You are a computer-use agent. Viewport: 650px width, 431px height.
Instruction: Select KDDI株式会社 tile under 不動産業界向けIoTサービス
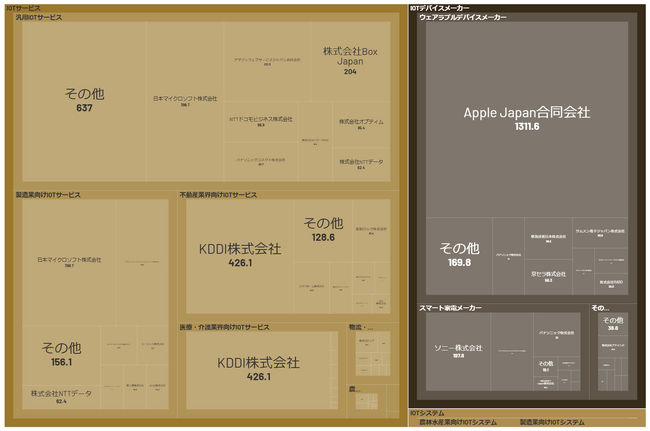[240, 255]
